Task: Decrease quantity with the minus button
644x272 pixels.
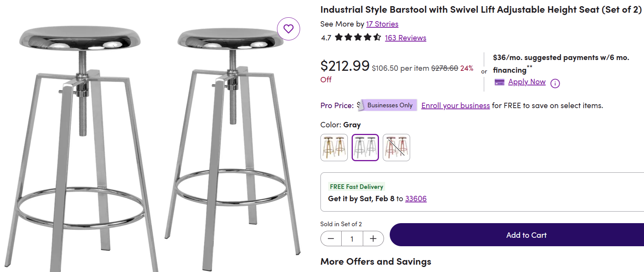Action: (331, 239)
